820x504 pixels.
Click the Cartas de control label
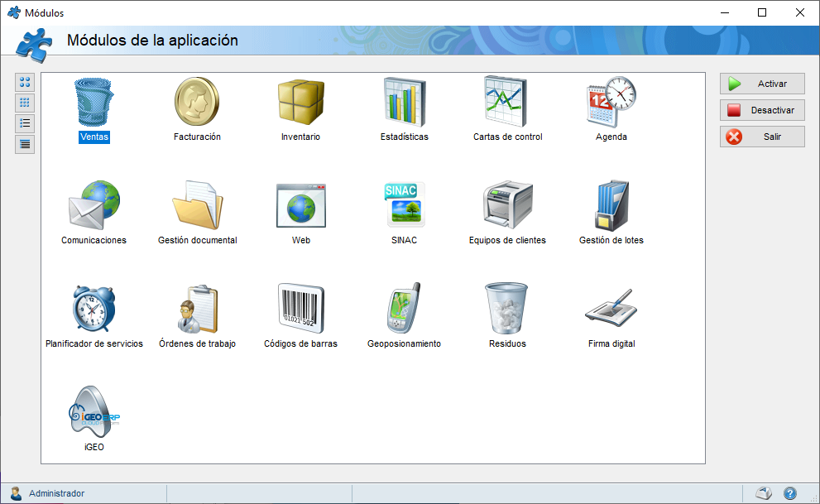pos(508,137)
